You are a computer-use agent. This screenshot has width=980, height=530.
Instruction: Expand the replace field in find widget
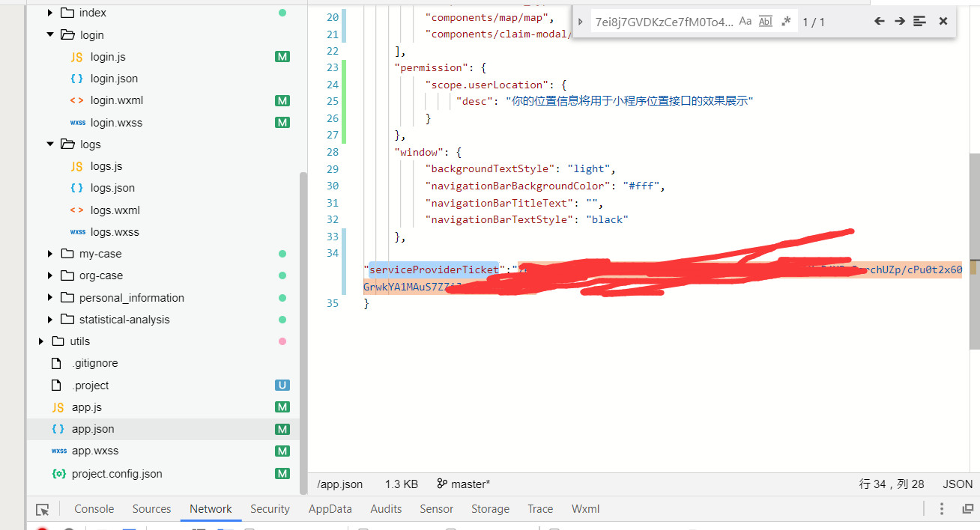580,22
